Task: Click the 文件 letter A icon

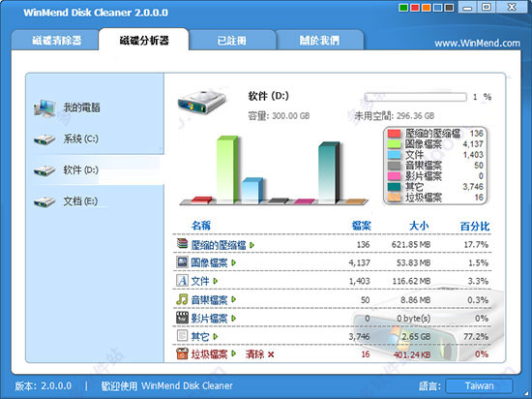Action: [182, 281]
